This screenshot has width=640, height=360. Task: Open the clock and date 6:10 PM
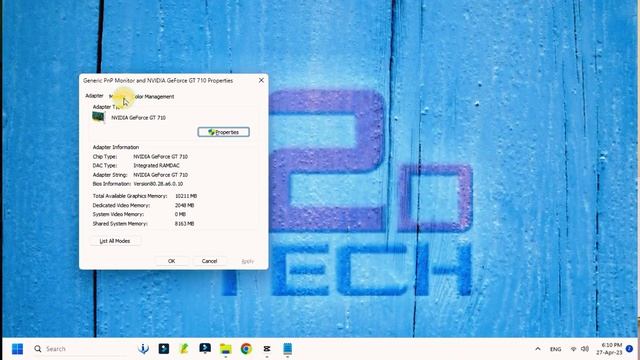pyautogui.click(x=609, y=349)
